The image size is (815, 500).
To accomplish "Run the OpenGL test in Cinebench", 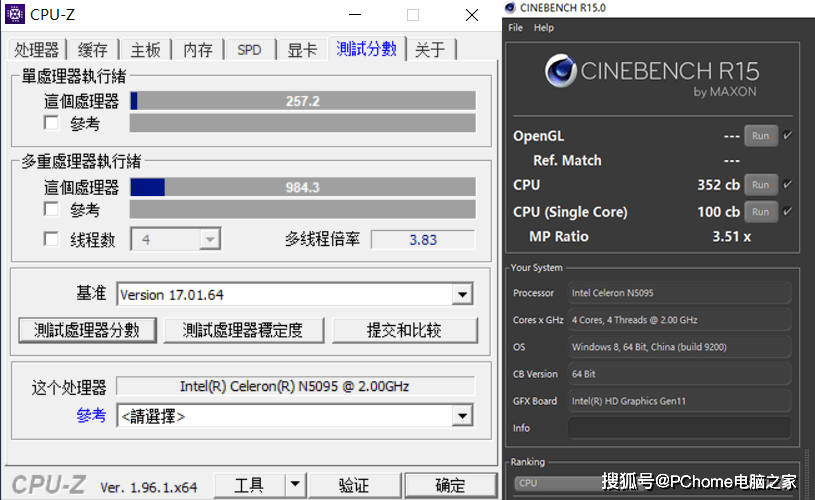I will (760, 136).
